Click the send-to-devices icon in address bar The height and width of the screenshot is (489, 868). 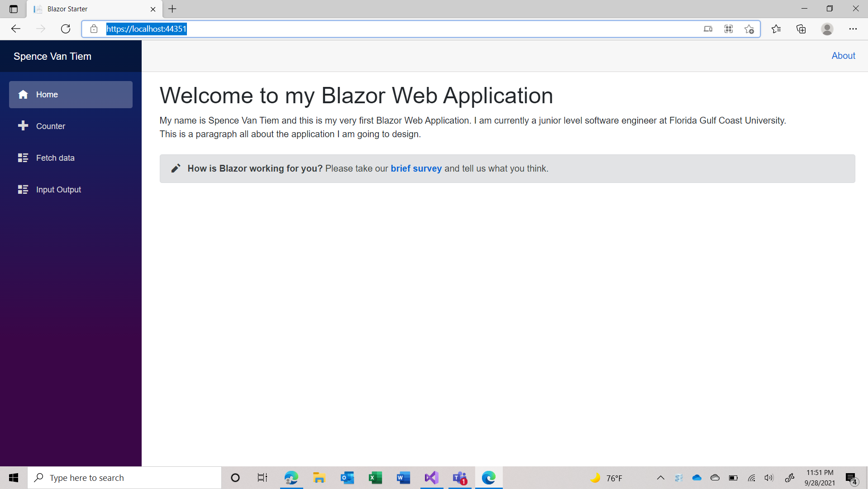coord(708,29)
